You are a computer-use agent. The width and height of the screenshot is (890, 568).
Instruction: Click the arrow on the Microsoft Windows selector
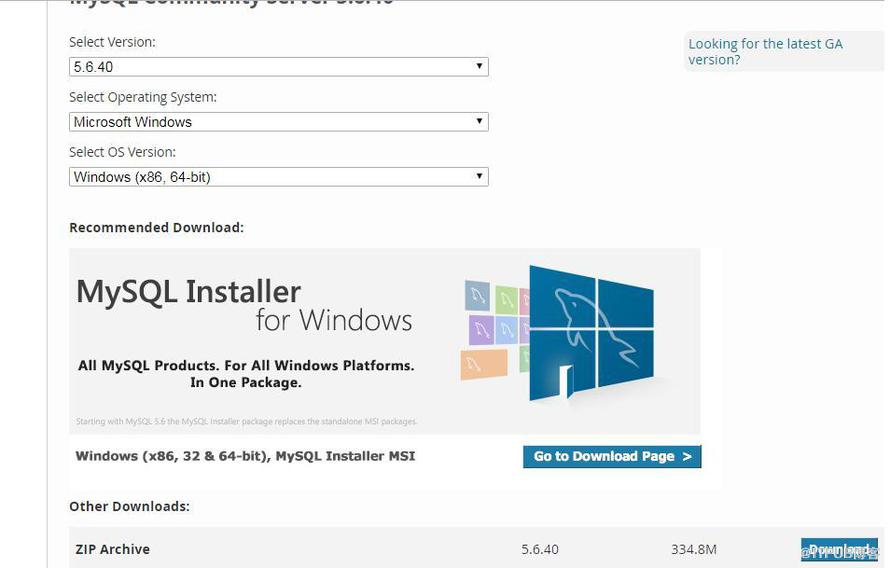479,121
